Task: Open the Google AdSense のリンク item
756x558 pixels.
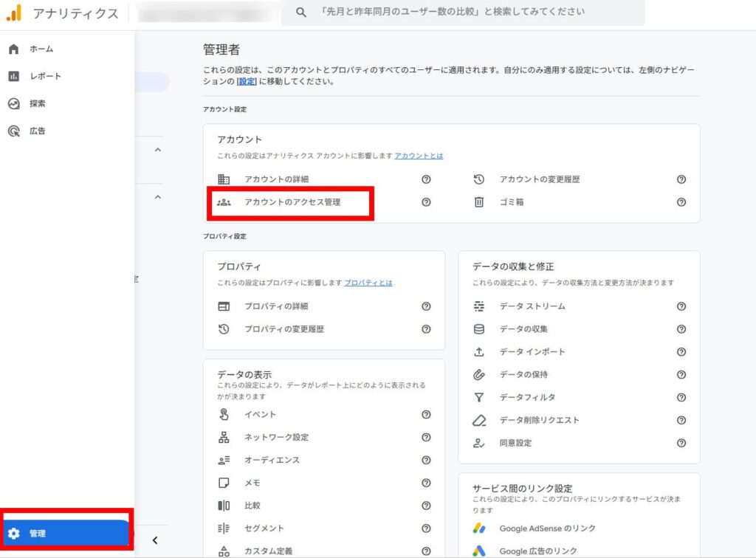Action: (547, 528)
